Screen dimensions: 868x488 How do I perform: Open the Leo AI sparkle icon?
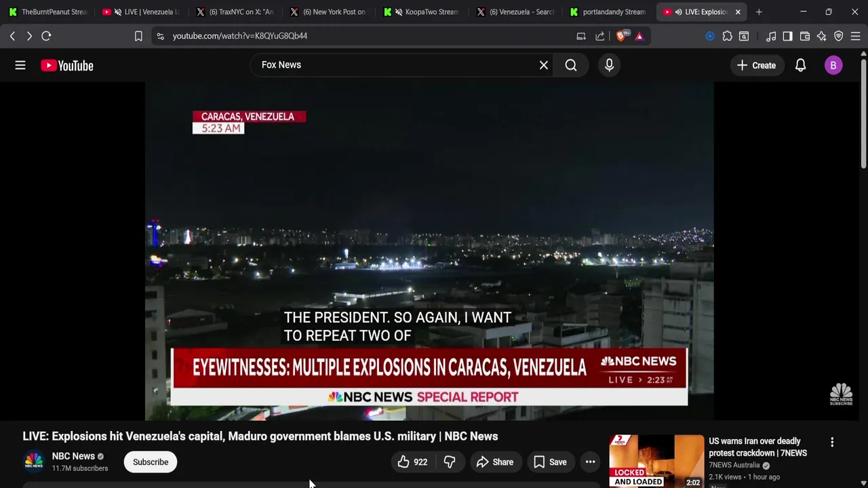pyautogui.click(x=822, y=36)
